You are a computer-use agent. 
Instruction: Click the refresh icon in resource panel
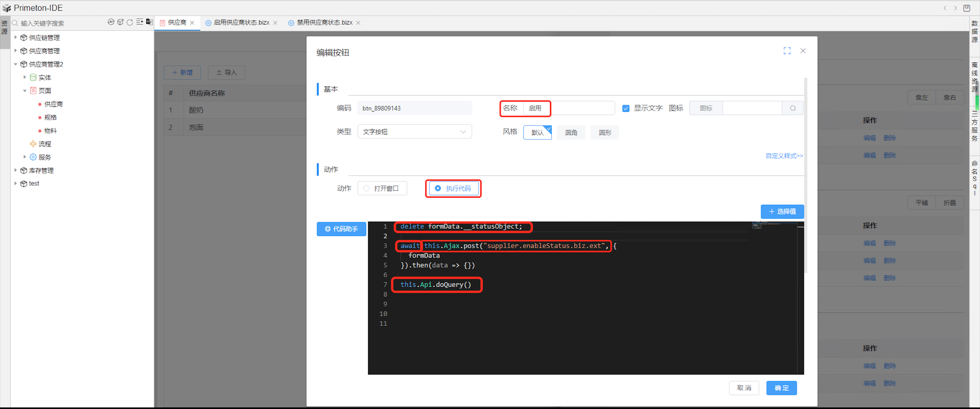click(x=130, y=22)
